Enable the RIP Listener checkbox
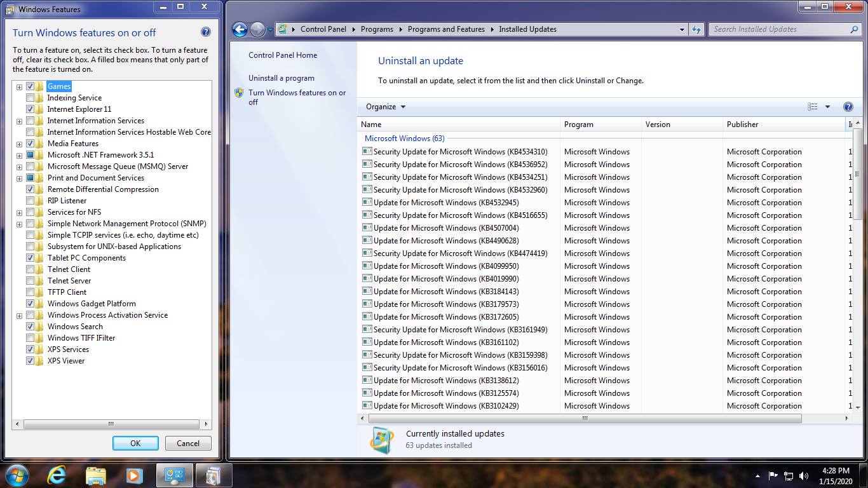 [30, 201]
